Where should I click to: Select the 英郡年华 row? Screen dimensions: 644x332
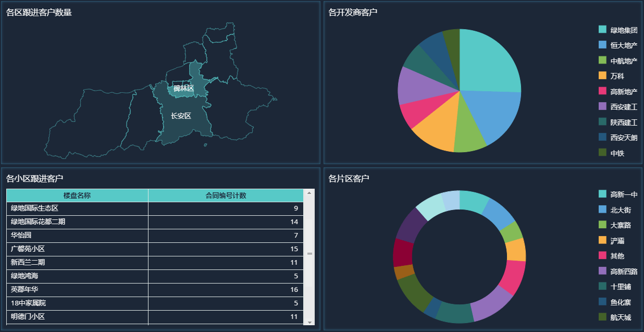155,290
